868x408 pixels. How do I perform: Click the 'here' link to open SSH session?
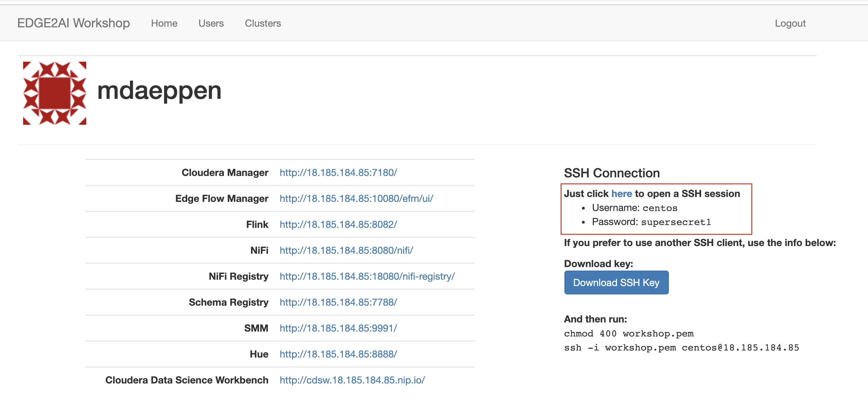point(622,193)
